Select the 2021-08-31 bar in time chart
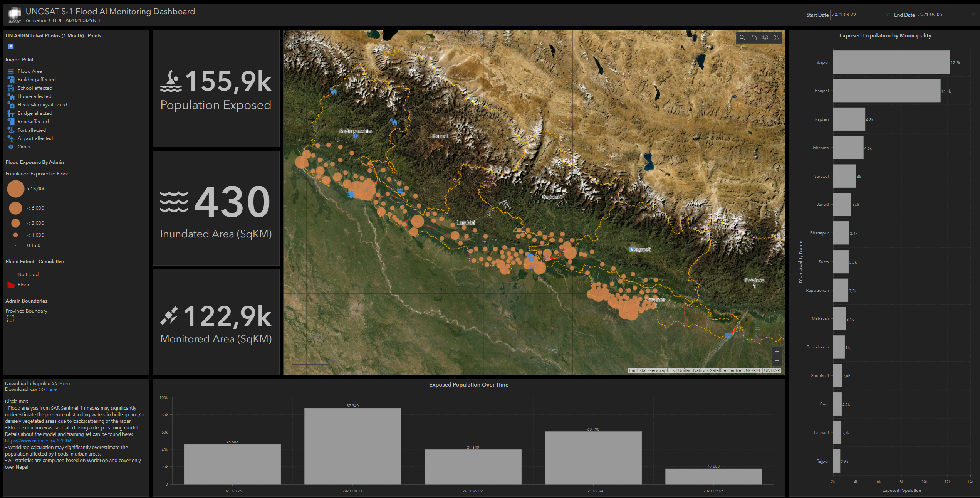The width and height of the screenshot is (980, 498). click(352, 446)
